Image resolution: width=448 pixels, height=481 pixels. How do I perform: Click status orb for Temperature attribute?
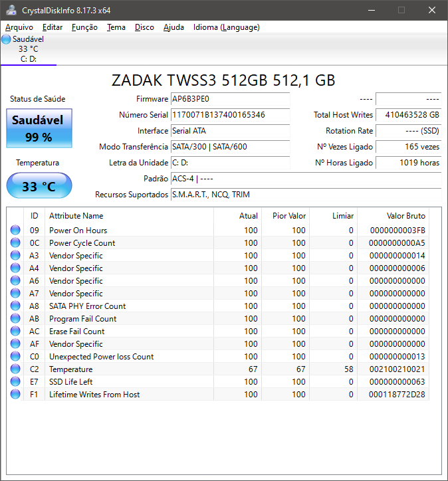coord(15,369)
